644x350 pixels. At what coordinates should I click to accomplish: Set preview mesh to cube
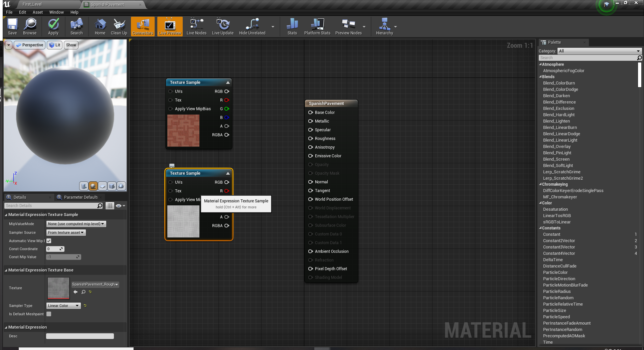tap(112, 186)
